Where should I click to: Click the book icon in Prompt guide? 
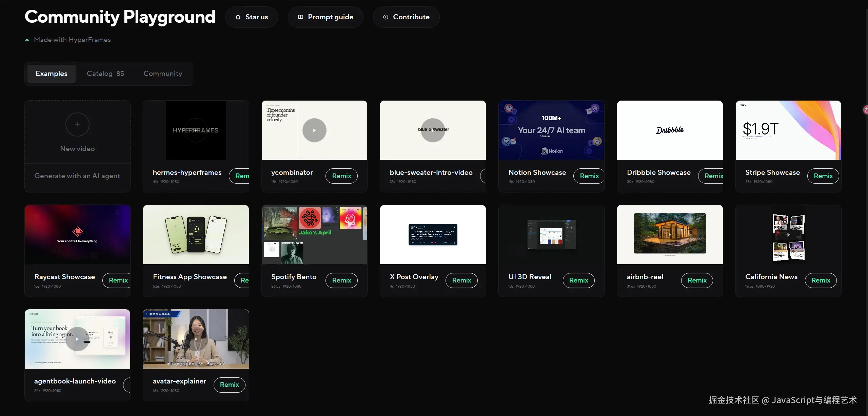point(300,17)
